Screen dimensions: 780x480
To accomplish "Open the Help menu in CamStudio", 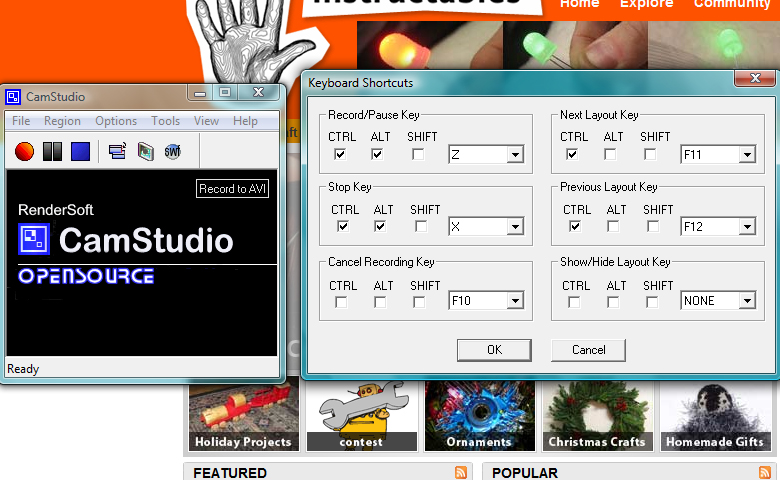I will click(x=245, y=121).
